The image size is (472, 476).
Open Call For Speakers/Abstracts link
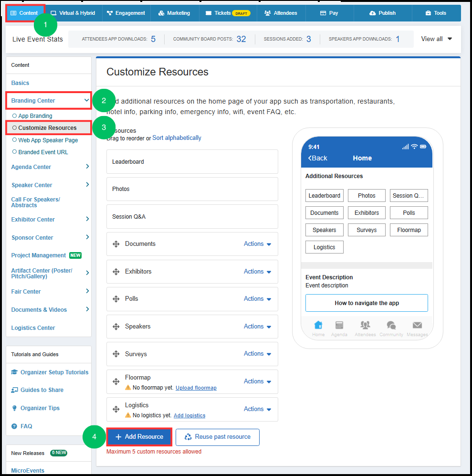(35, 202)
